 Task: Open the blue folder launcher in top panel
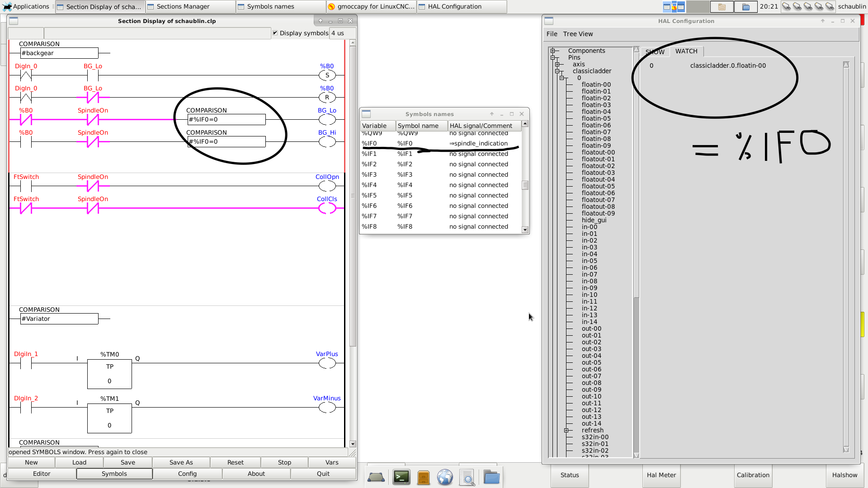click(x=746, y=7)
